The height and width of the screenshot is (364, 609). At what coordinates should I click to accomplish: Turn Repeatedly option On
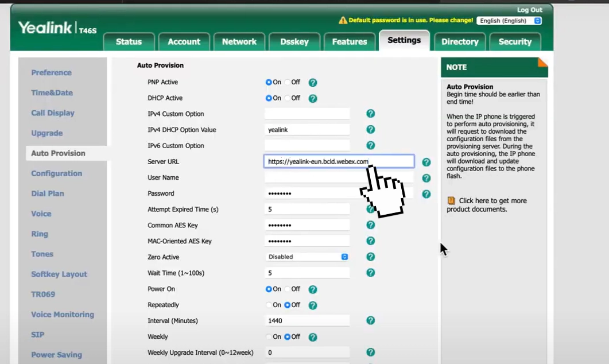tap(269, 305)
